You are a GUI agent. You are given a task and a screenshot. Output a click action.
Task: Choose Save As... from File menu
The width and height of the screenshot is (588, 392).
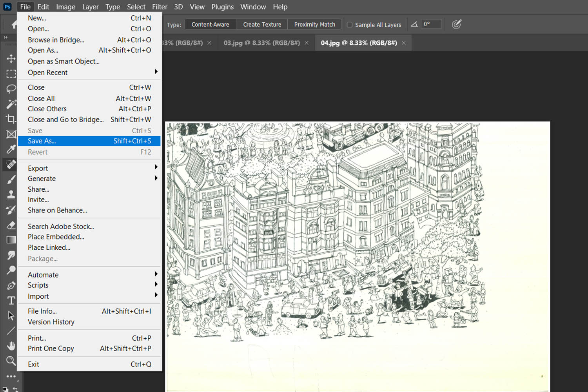(x=89, y=141)
